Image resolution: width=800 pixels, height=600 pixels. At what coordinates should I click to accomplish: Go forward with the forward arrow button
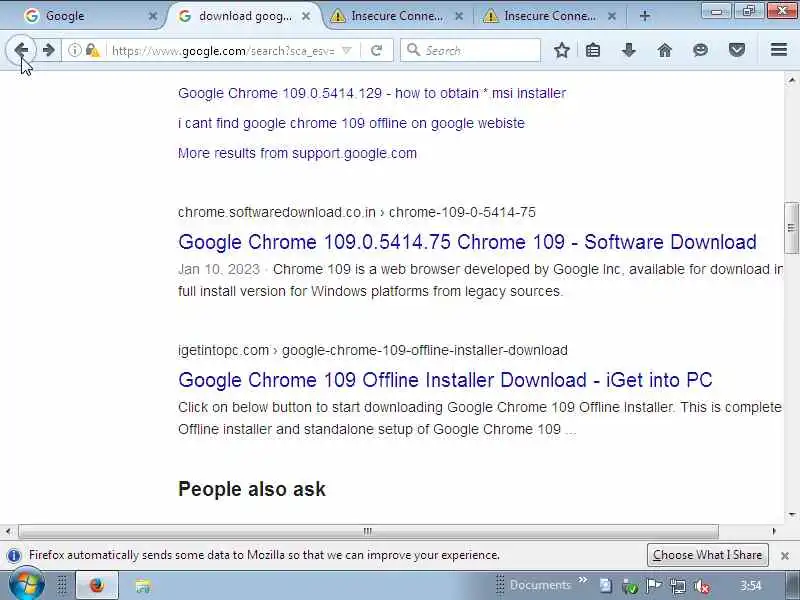48,50
